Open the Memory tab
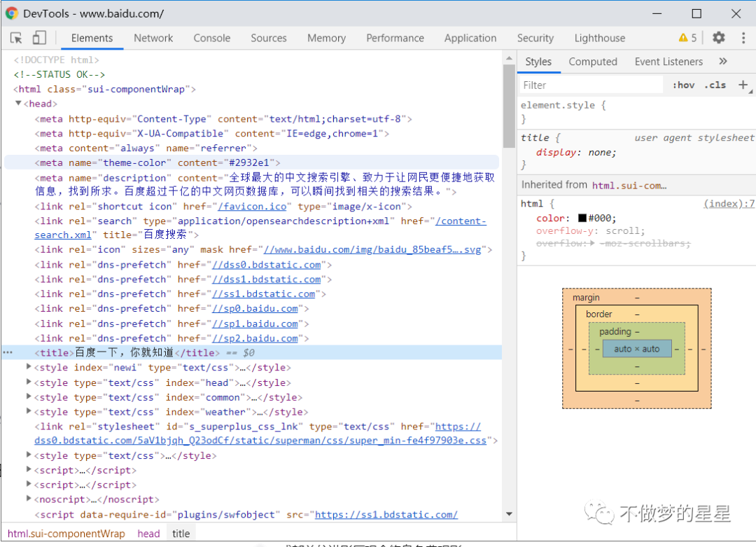This screenshot has width=756, height=547. tap(326, 38)
